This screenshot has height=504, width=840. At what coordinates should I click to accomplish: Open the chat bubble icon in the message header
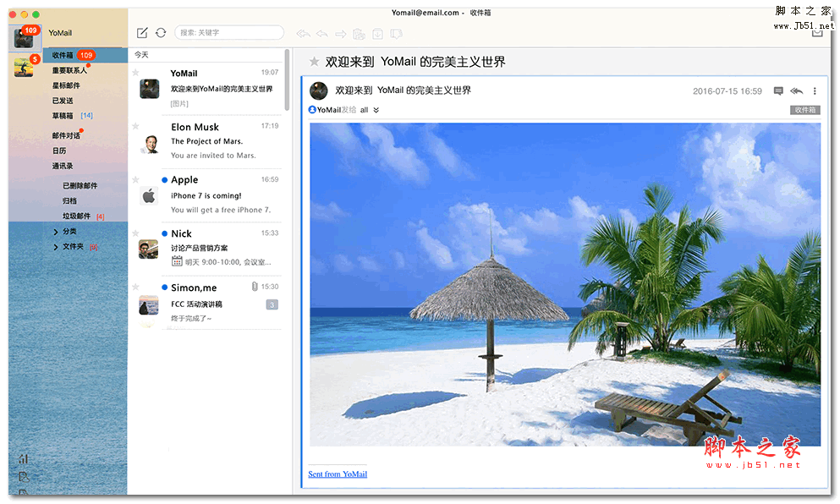pyautogui.click(x=778, y=91)
